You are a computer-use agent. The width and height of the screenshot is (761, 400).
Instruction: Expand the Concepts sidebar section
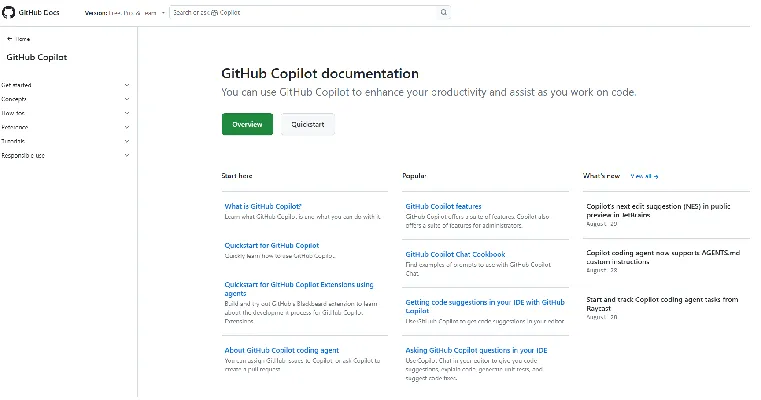pyautogui.click(x=66, y=99)
